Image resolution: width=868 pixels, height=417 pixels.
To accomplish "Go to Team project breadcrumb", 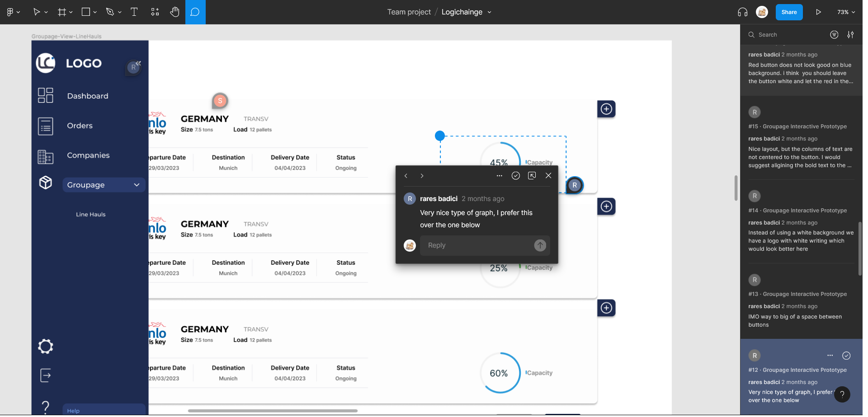I will [409, 12].
